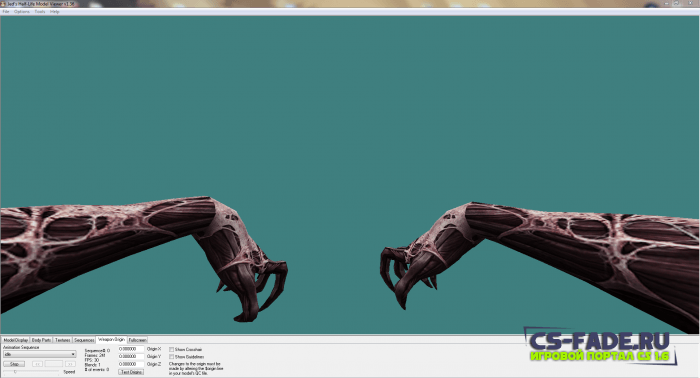Enable the Show Guidelines checkbox
Image resolution: width=700 pixels, height=378 pixels.
click(x=171, y=357)
